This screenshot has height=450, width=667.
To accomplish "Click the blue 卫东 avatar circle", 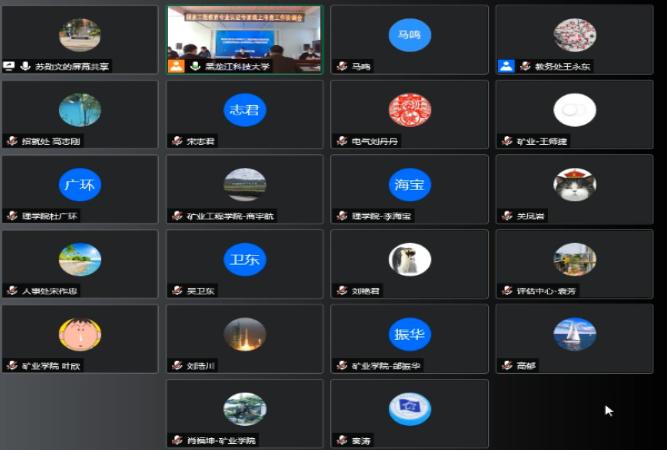I will point(245,259).
